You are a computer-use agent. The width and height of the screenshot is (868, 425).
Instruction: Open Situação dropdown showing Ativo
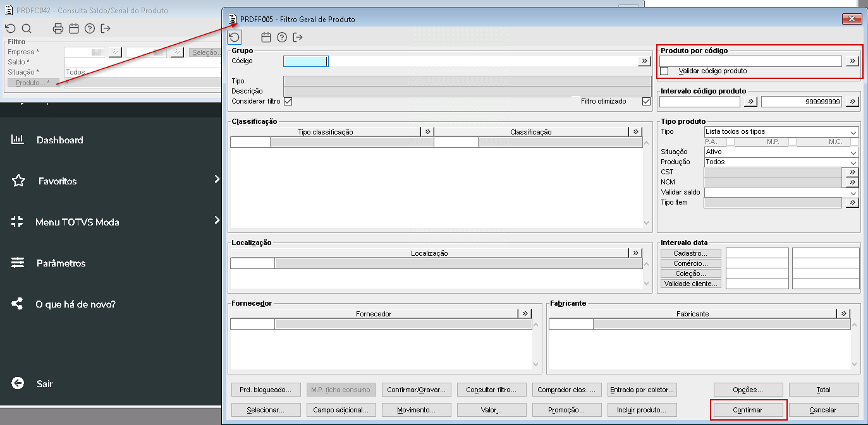coord(781,152)
